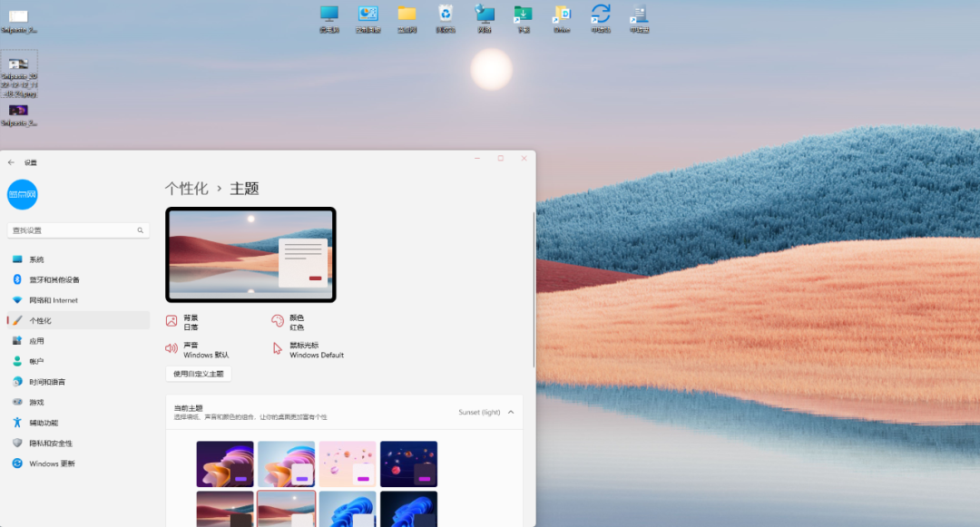Click the Settings window vertical scrollbar

coord(534,289)
